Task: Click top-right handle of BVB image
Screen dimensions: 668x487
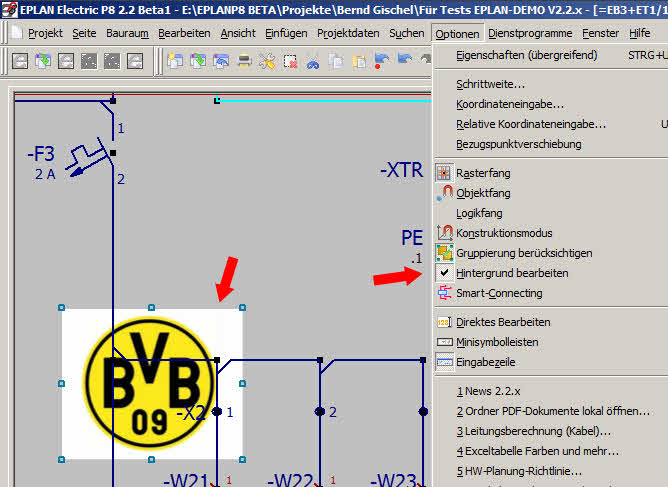Action: (x=242, y=308)
